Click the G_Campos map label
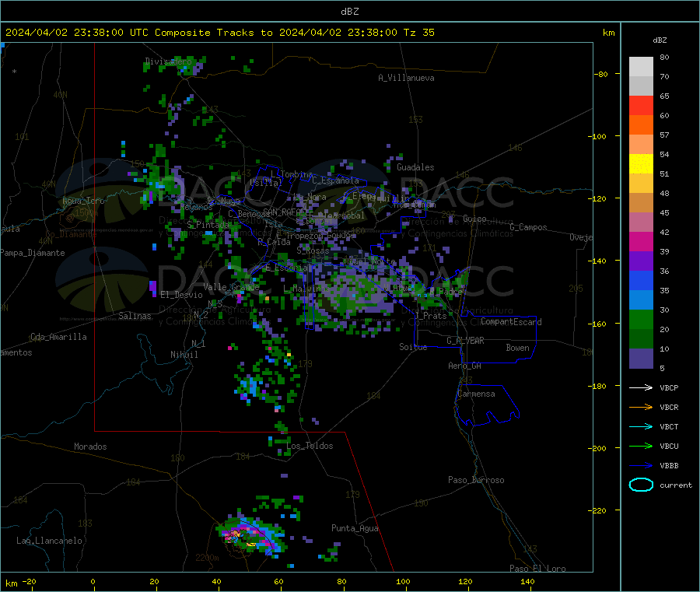The width and height of the screenshot is (700, 592). pyautogui.click(x=528, y=227)
